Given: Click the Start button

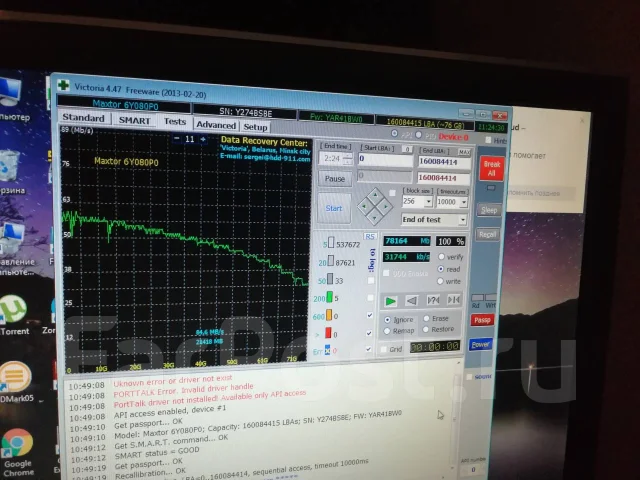Looking at the screenshot, I should coord(334,208).
